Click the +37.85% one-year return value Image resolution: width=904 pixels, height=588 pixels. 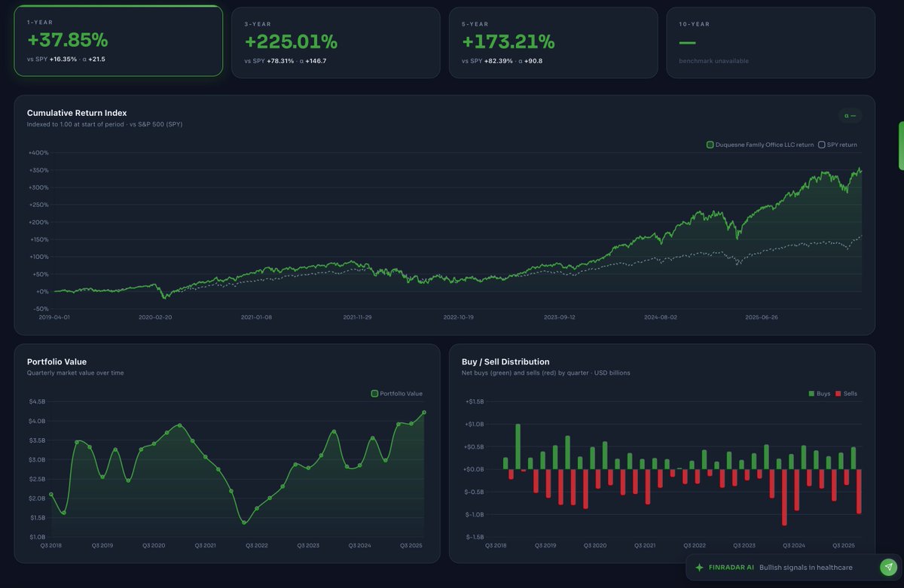(x=68, y=40)
